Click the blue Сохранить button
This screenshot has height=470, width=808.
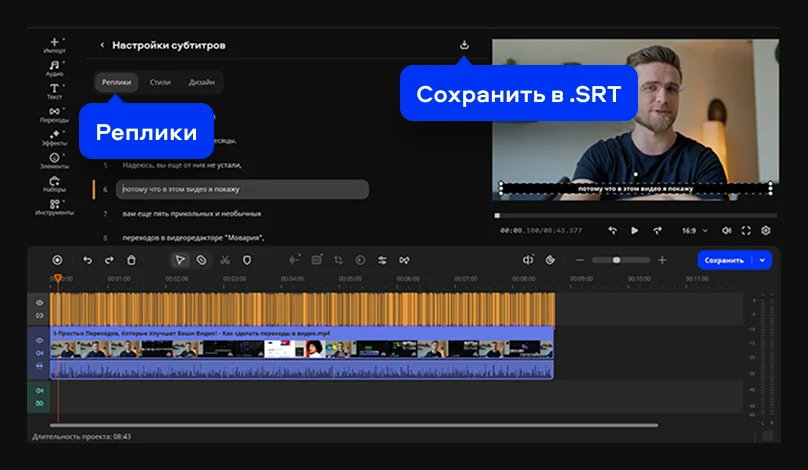tap(725, 260)
